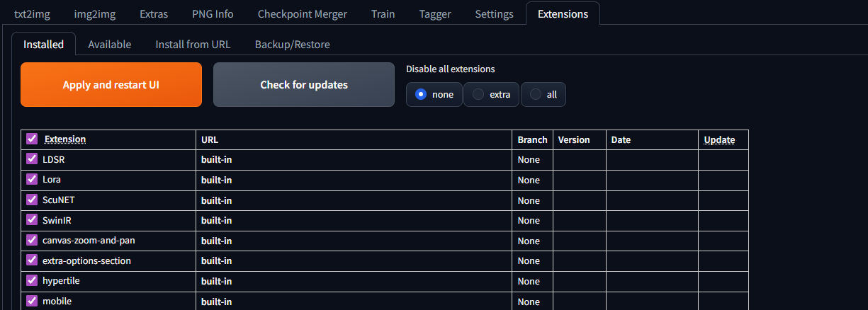Open the Backup/Restore sub-tab
Viewport: 868px width, 310px height.
292,44
